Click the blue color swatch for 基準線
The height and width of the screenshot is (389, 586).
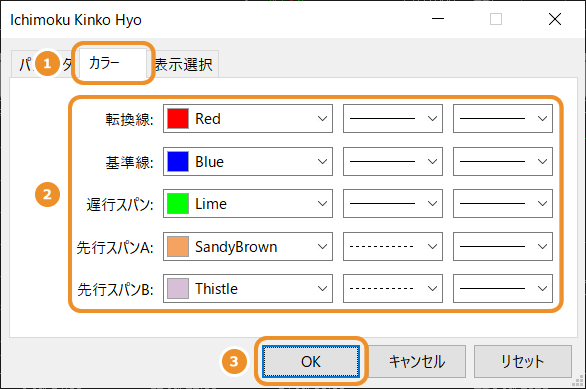pos(178,161)
